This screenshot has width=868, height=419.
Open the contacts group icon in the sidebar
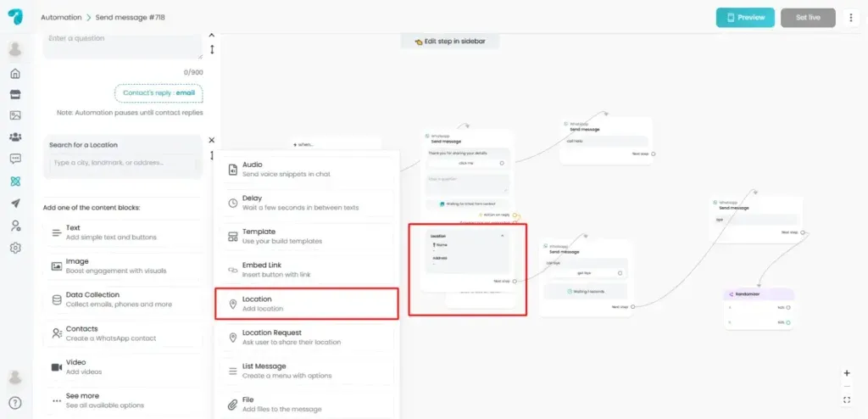tap(15, 137)
